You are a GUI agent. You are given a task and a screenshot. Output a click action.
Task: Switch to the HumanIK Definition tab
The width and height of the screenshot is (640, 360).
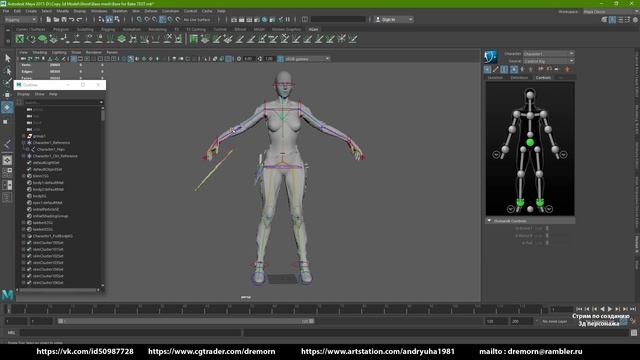pos(519,78)
